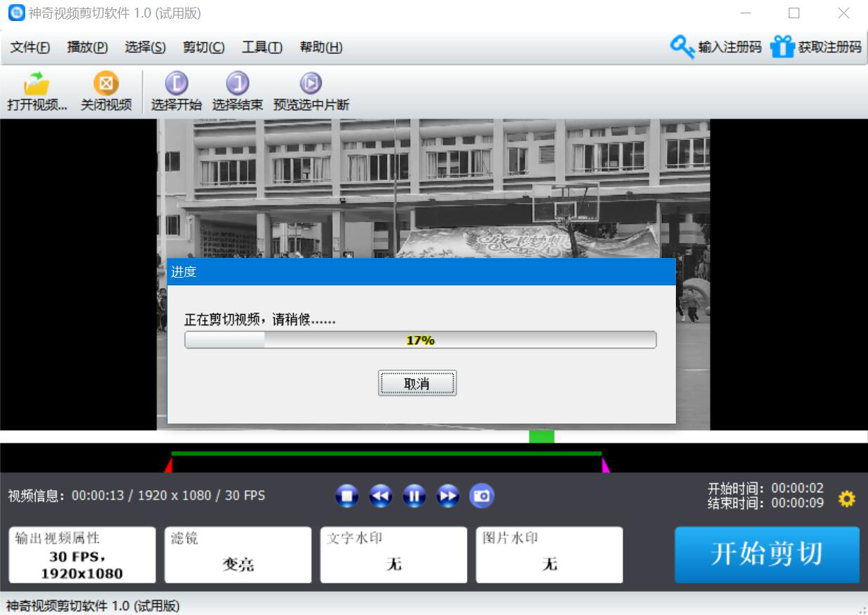Pause the video playback
Screen dimensions: 868x615
click(x=414, y=496)
